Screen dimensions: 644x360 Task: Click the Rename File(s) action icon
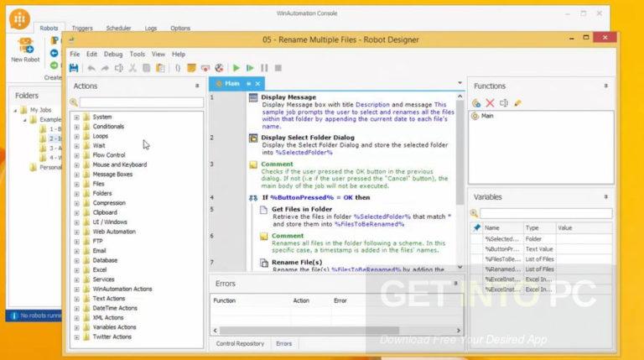pyautogui.click(x=264, y=263)
